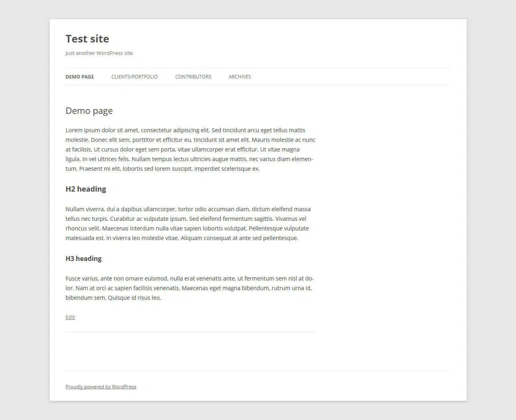The image size is (516, 420).
Task: Click the 'H2 heading' text
Action: [x=86, y=189]
